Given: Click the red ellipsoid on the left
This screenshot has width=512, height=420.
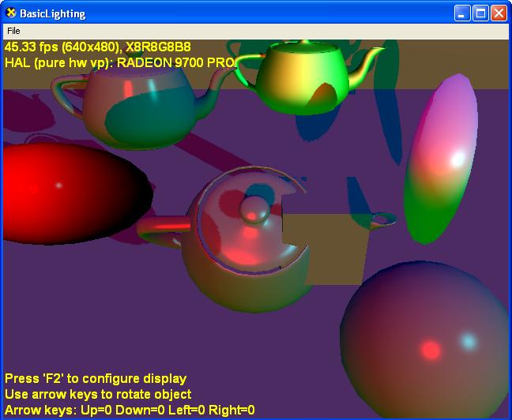Looking at the screenshot, I should coord(77,194).
